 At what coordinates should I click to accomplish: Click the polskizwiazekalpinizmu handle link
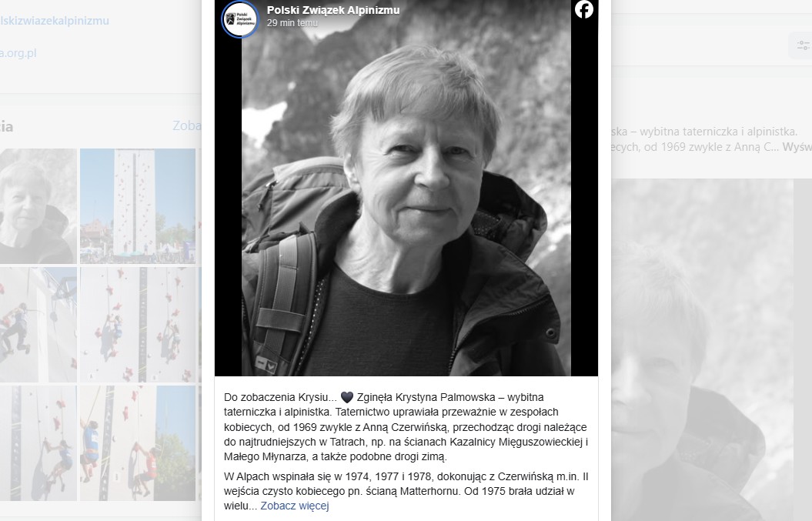click(x=55, y=21)
